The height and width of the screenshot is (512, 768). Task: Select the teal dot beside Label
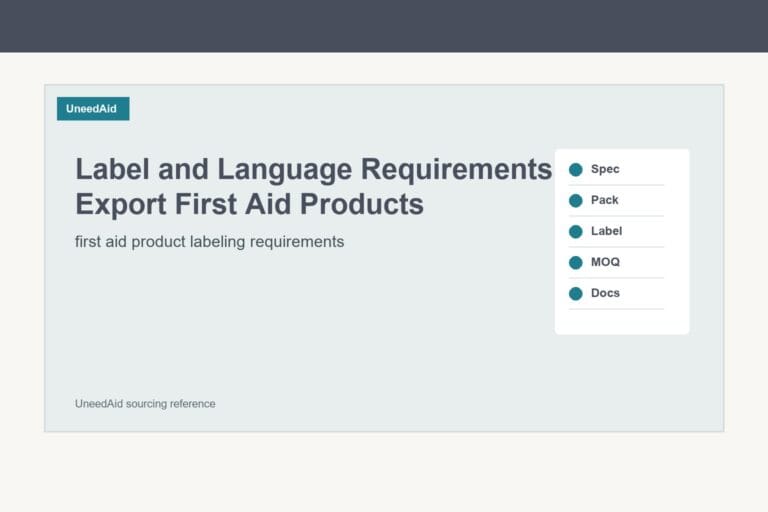pyautogui.click(x=576, y=231)
